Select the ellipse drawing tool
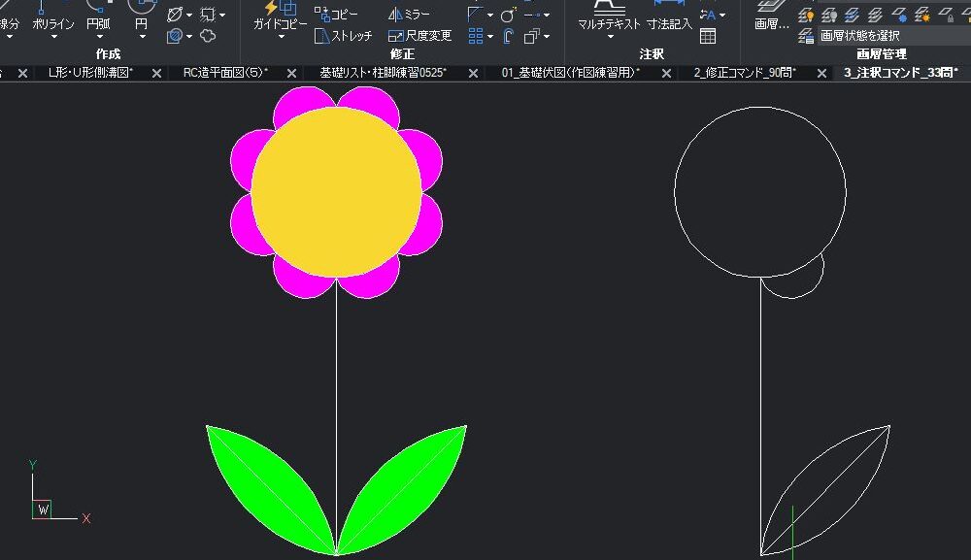The width and height of the screenshot is (971, 560). pos(175,15)
